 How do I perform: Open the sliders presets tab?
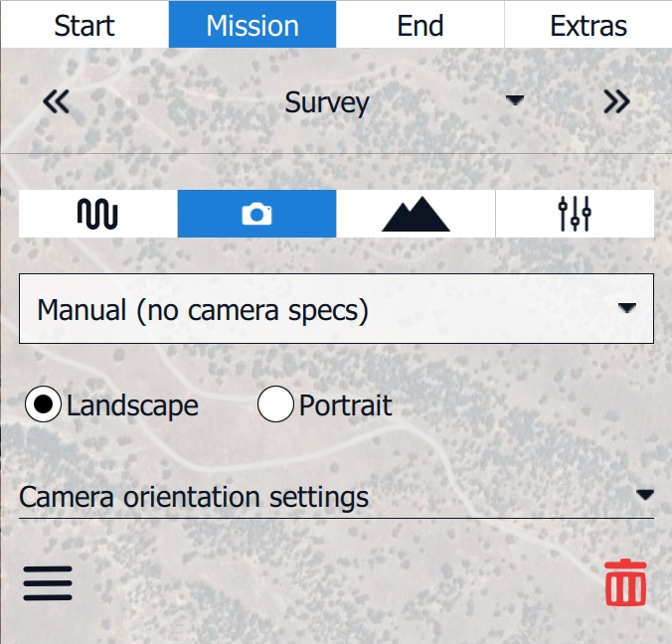[575, 214]
